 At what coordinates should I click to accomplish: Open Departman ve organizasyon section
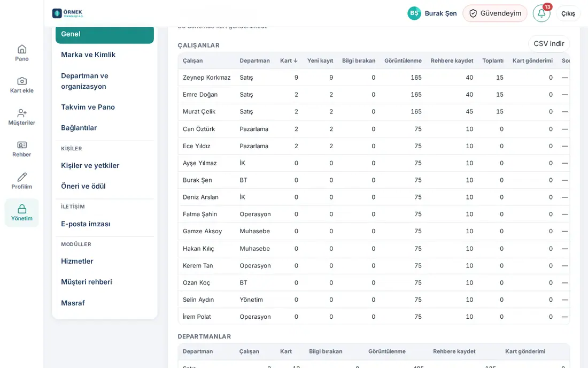105,81
